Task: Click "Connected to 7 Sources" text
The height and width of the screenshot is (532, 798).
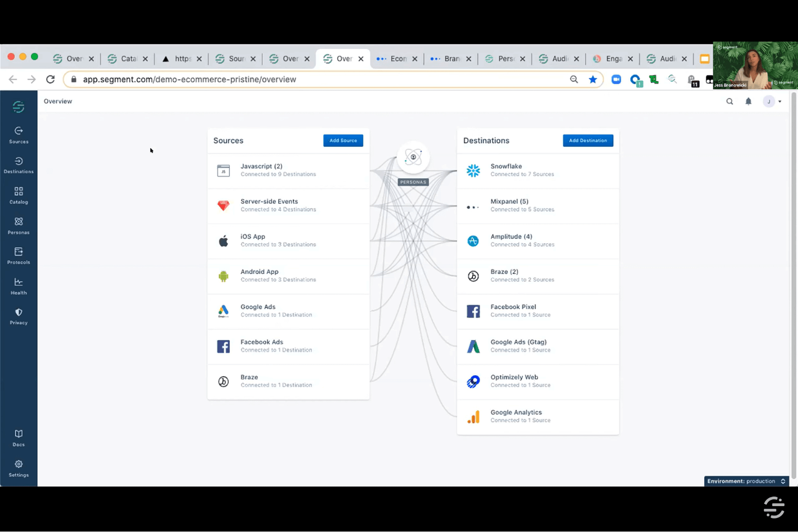Action: coord(522,175)
